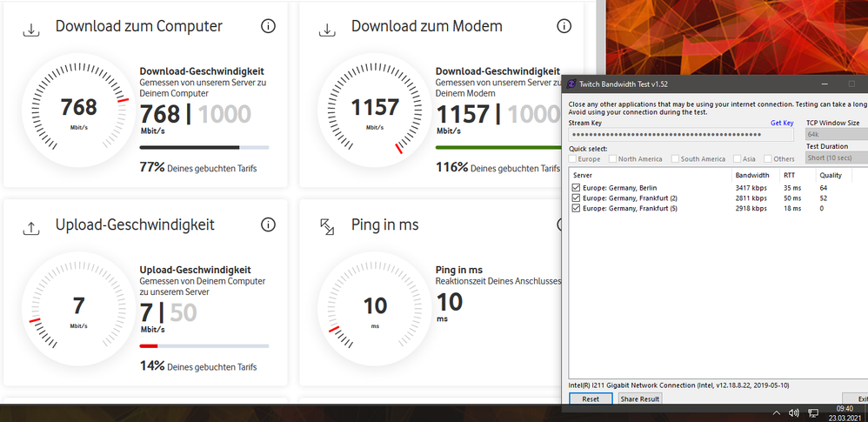Open info icon for Download zum Modem

pyautogui.click(x=564, y=26)
